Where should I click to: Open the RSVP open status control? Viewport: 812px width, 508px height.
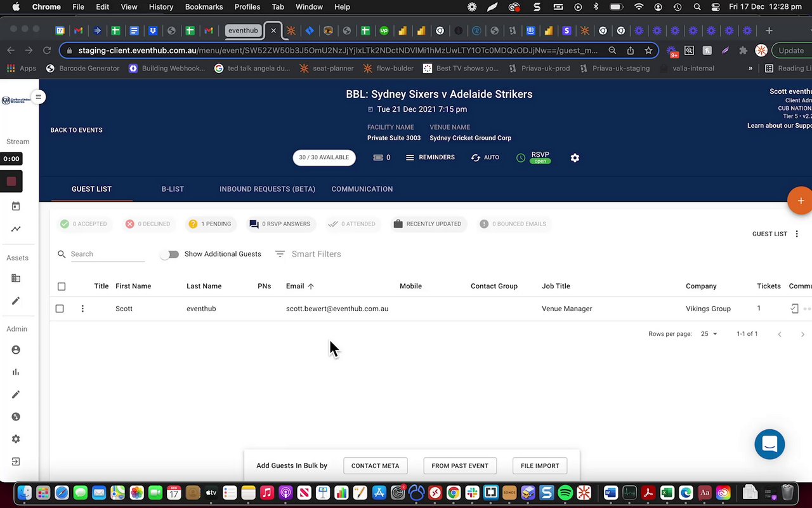pos(533,157)
